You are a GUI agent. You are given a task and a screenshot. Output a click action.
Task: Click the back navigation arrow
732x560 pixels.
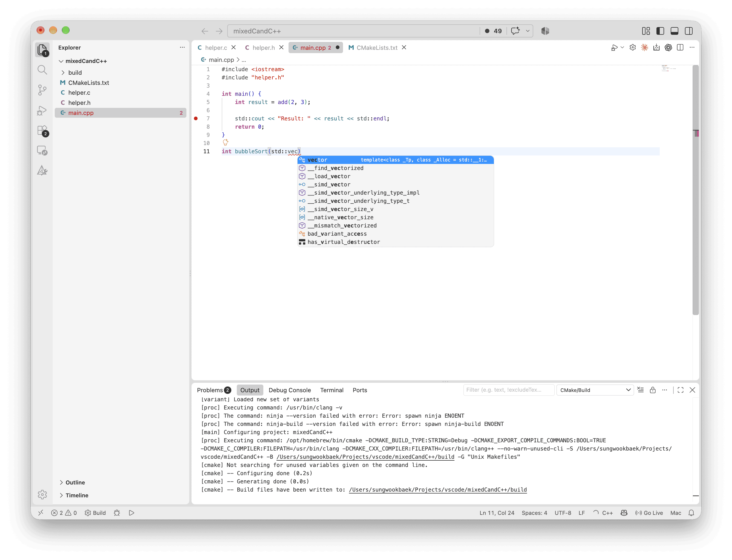click(205, 31)
